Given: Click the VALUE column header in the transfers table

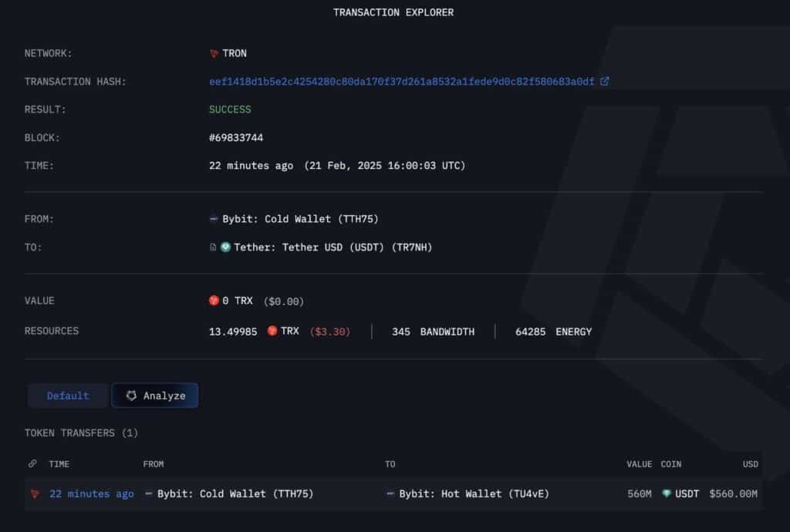Looking at the screenshot, I should (640, 464).
